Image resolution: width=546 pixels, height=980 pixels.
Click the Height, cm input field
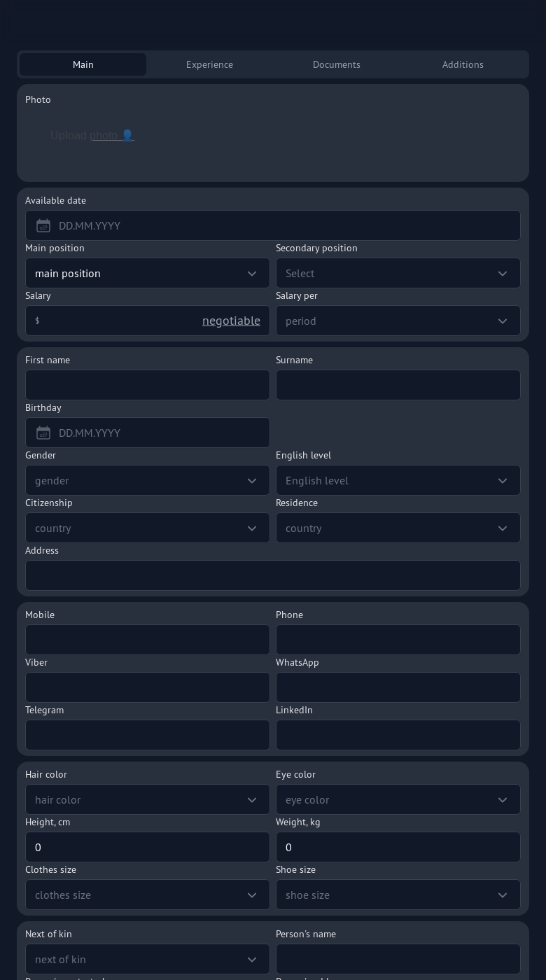[147, 847]
